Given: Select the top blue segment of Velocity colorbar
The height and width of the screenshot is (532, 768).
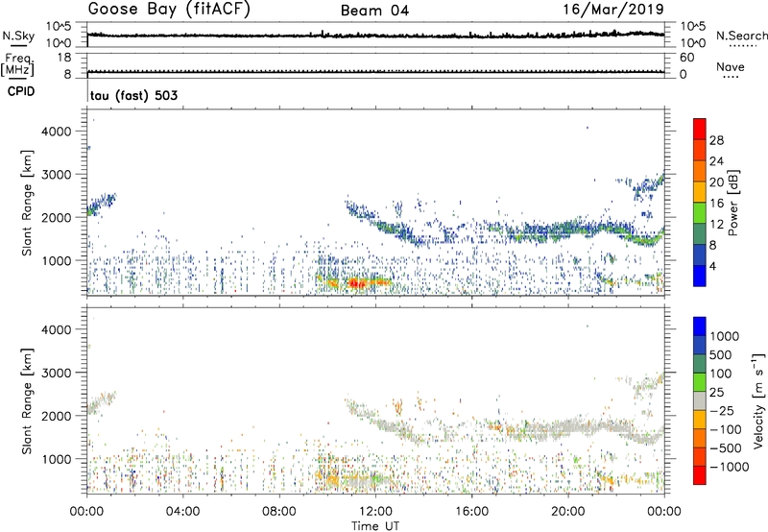Looking at the screenshot, I should (x=700, y=326).
